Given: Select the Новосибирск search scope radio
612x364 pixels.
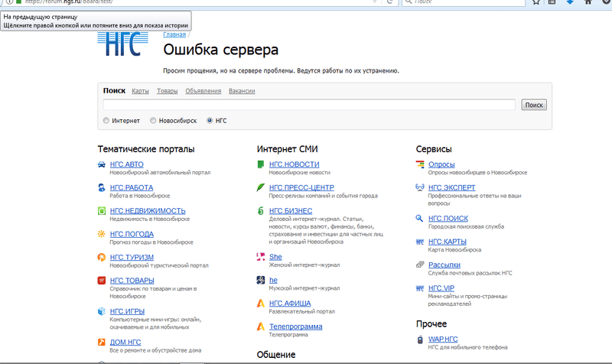Looking at the screenshot, I should pyautogui.click(x=153, y=121).
